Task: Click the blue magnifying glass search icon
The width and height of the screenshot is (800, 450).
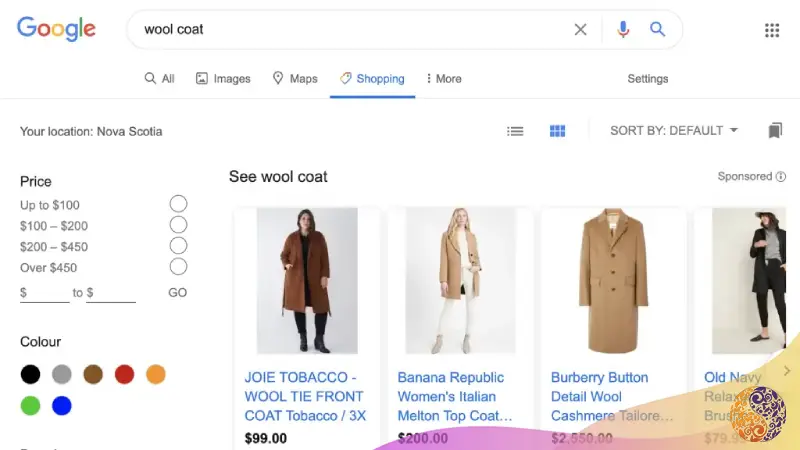Action: pos(657,29)
